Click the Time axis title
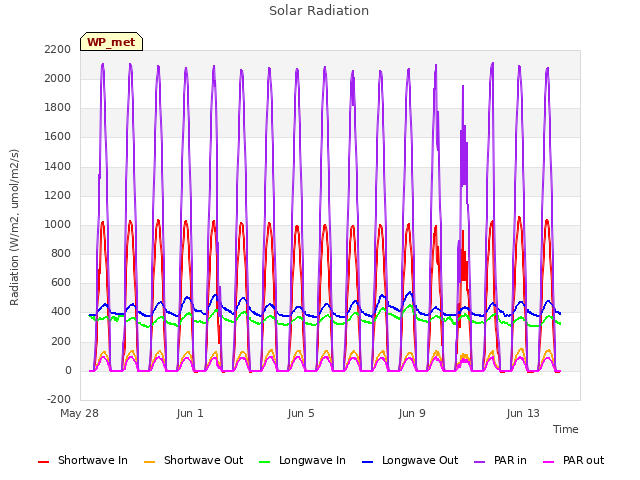This screenshot has width=640, height=480. tap(566, 429)
